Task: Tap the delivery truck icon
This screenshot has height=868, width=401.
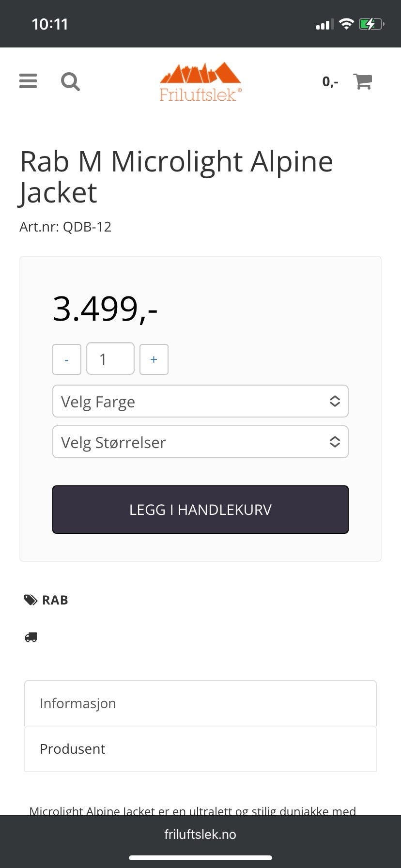Action: pos(31,637)
